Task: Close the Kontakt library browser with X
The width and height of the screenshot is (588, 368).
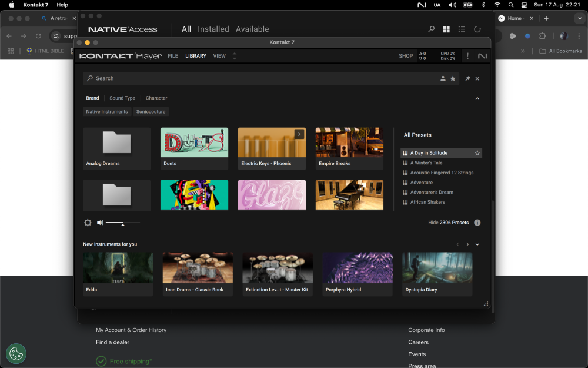Action: (477, 78)
